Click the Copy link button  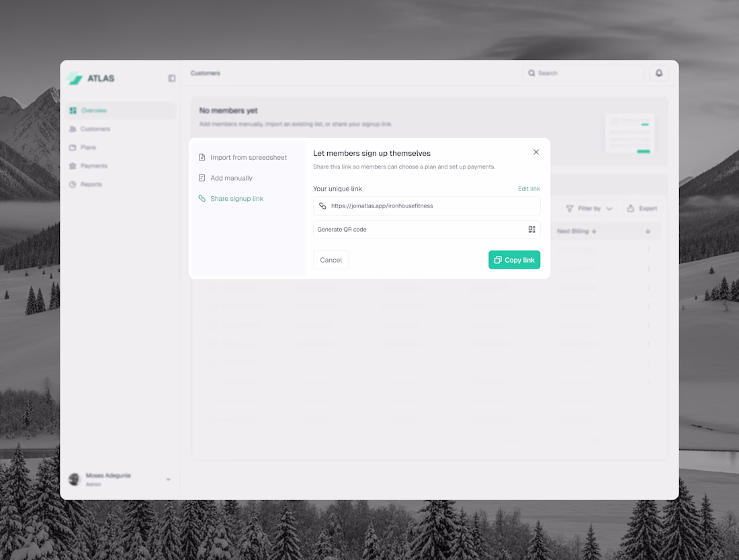(514, 260)
